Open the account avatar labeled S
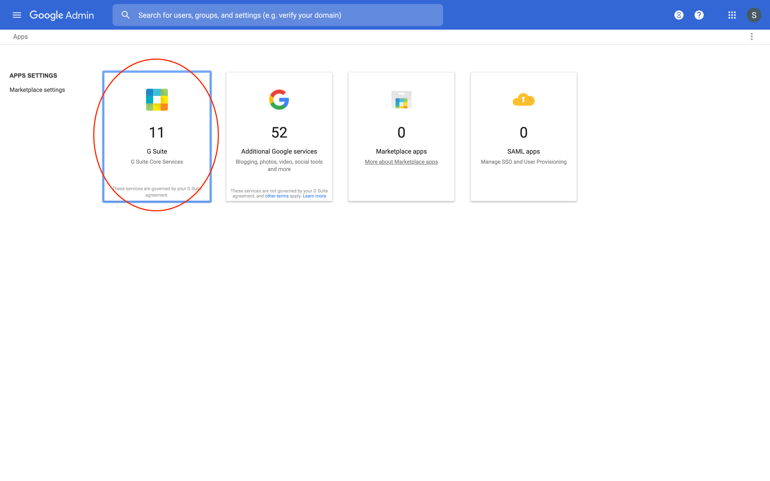The height and width of the screenshot is (481, 770). [754, 15]
